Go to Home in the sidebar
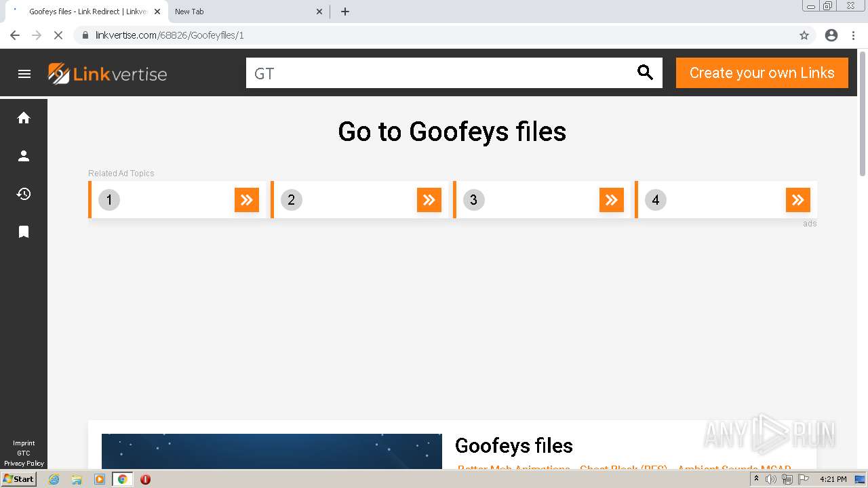Screen dimensions: 868x488 tap(24, 118)
